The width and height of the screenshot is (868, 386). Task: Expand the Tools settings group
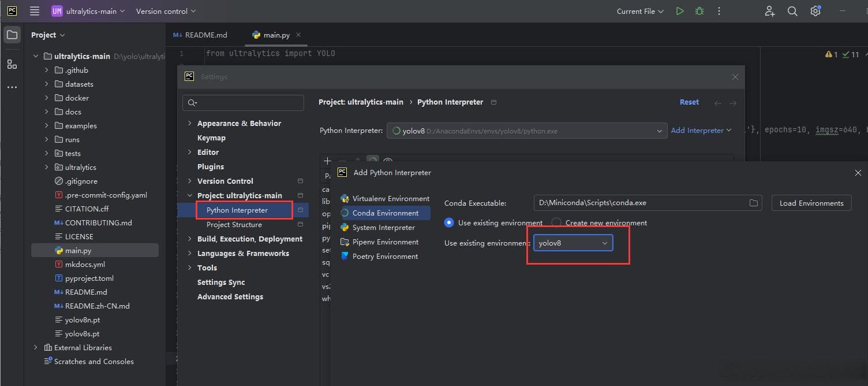[x=189, y=268]
